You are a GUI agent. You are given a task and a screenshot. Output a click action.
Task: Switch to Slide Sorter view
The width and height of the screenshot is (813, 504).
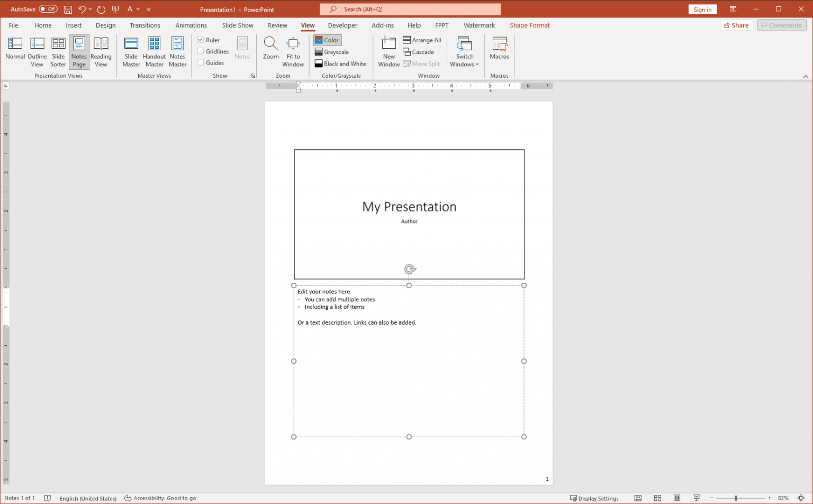pyautogui.click(x=58, y=51)
